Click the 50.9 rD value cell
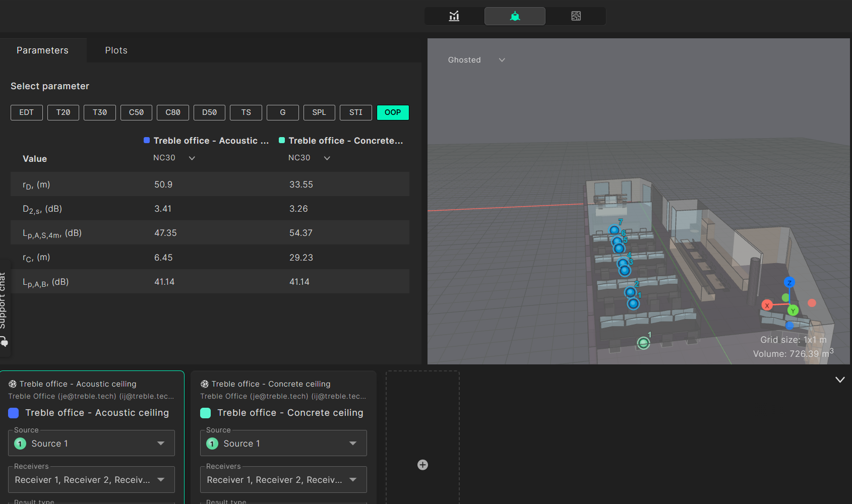Viewport: 852px width, 504px height. pos(163,184)
